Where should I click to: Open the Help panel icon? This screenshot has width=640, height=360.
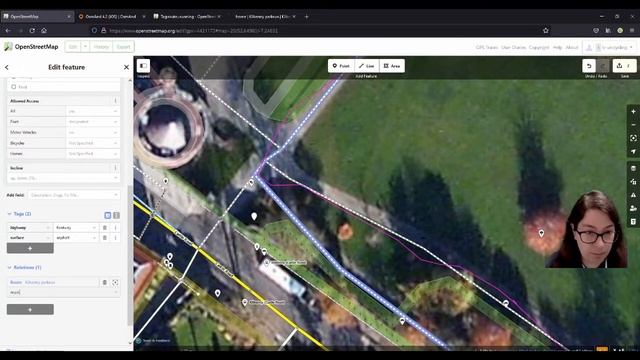coord(633,222)
